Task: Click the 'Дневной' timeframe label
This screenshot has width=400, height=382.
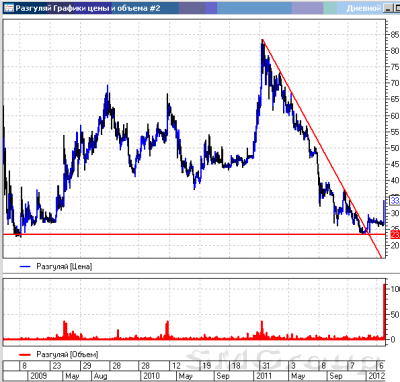Action: (364, 8)
